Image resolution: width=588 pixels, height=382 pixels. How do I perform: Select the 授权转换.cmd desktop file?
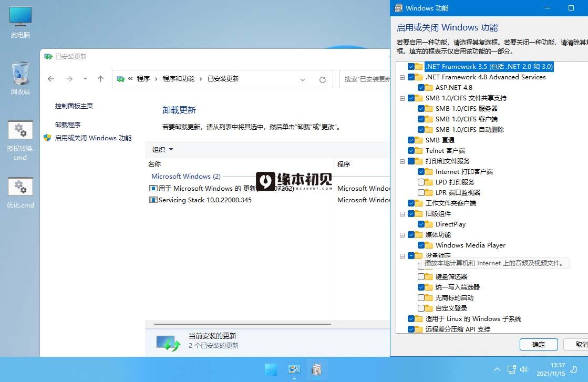coord(20,141)
